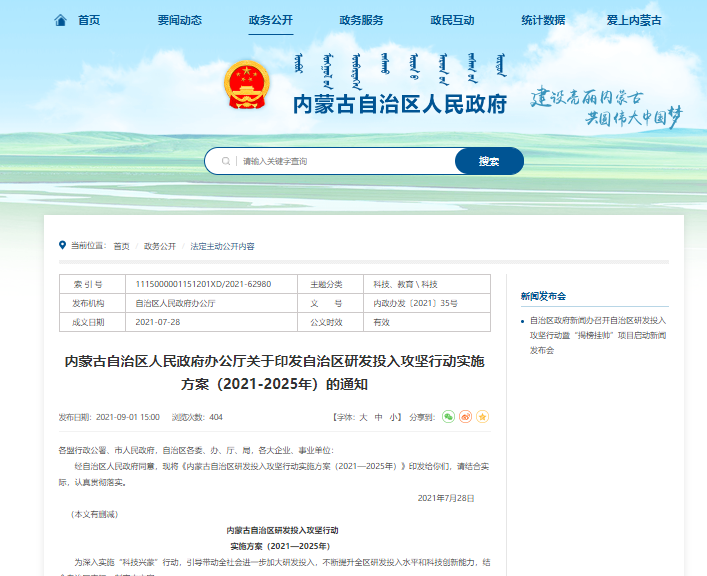The image size is (707, 576).
Task: Click the 浏览次数: 404 view count
Action: click(x=197, y=417)
